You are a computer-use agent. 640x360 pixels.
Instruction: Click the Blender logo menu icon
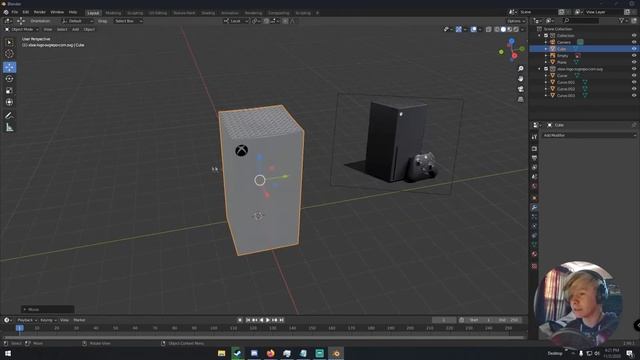(6, 12)
